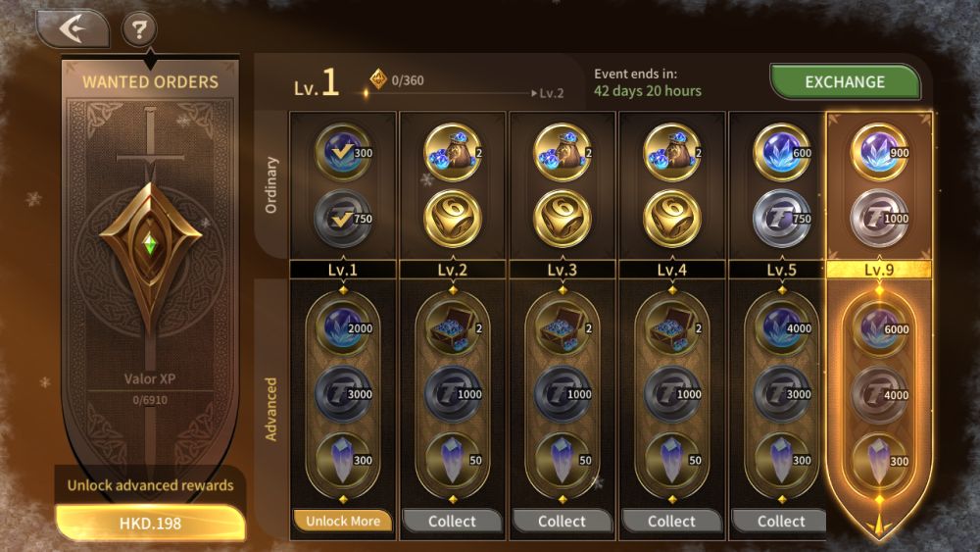Tap the Lv.2 ordinary golden dice reward
This screenshot has width=980, height=552.
[453, 219]
